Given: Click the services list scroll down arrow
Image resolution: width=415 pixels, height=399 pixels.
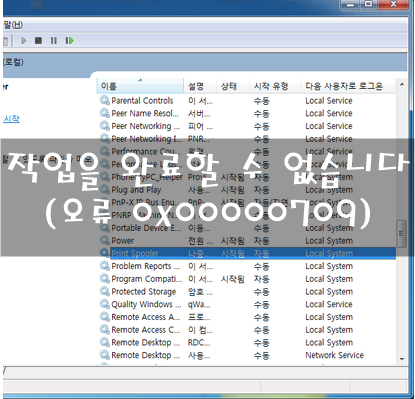Looking at the screenshot, I should tap(402, 359).
